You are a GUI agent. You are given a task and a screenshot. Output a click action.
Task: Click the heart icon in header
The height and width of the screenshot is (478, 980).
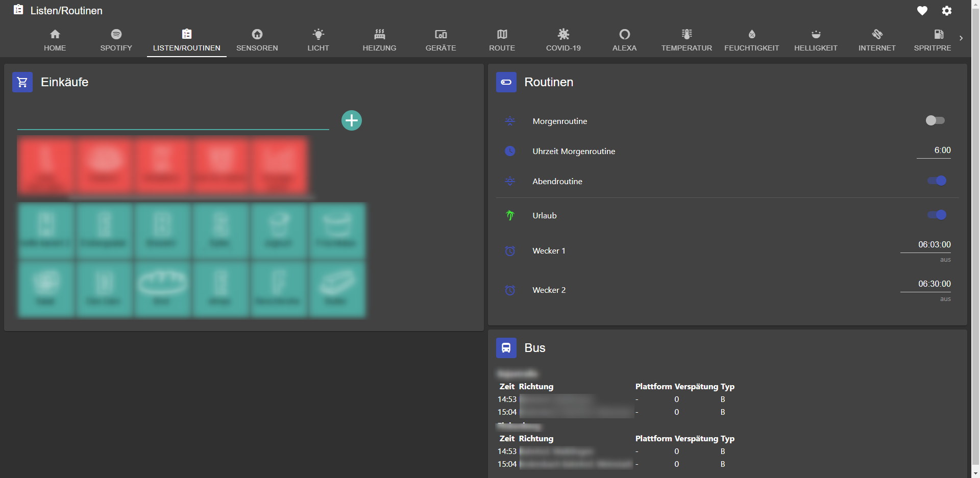922,11
